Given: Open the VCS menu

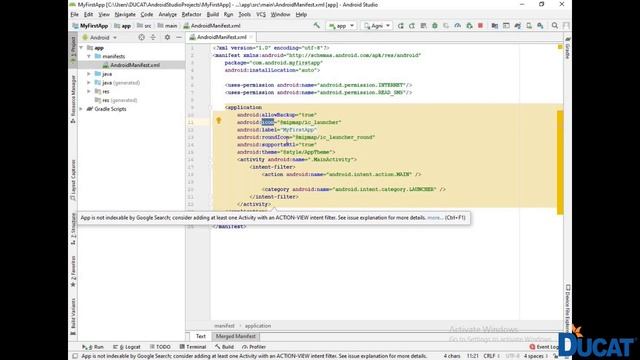Looking at the screenshot, I should pyautogui.click(x=261, y=14).
